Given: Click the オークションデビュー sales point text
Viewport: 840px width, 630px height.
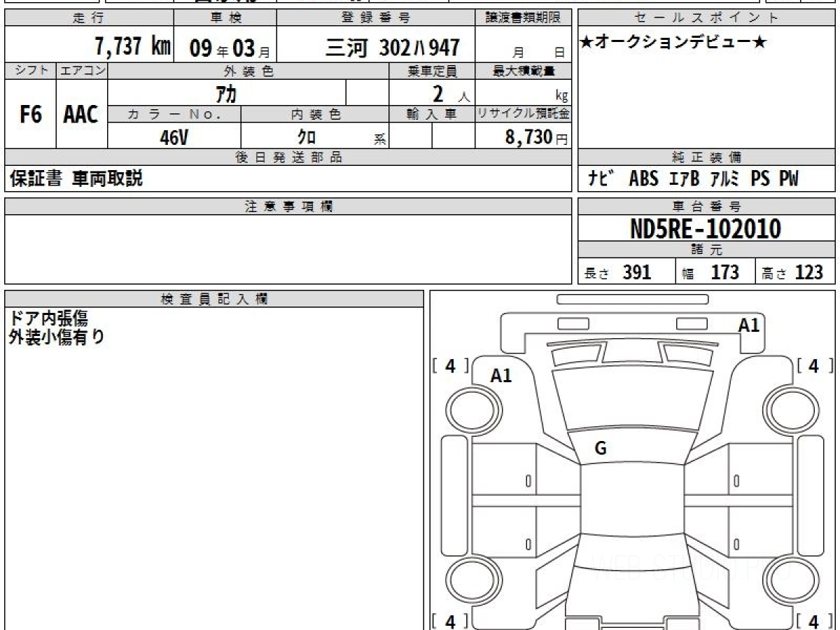Looking at the screenshot, I should tap(673, 43).
